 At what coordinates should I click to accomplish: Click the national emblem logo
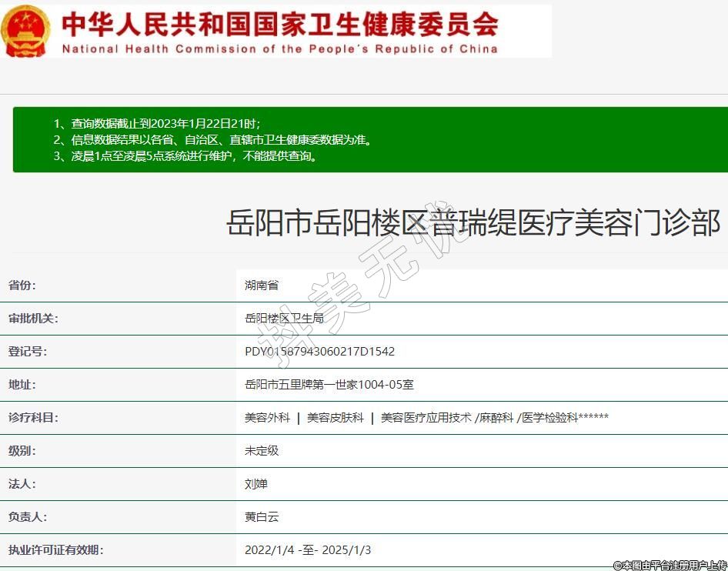pyautogui.click(x=25, y=31)
